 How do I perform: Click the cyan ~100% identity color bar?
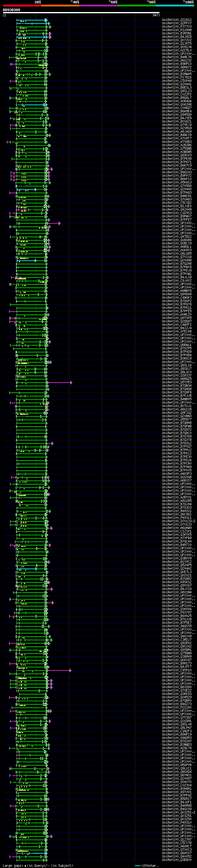(x=175, y=6)
